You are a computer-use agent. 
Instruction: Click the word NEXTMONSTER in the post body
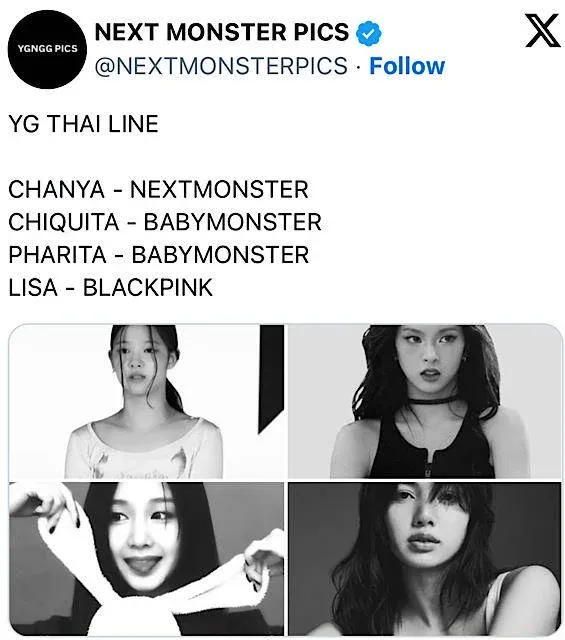point(219,189)
